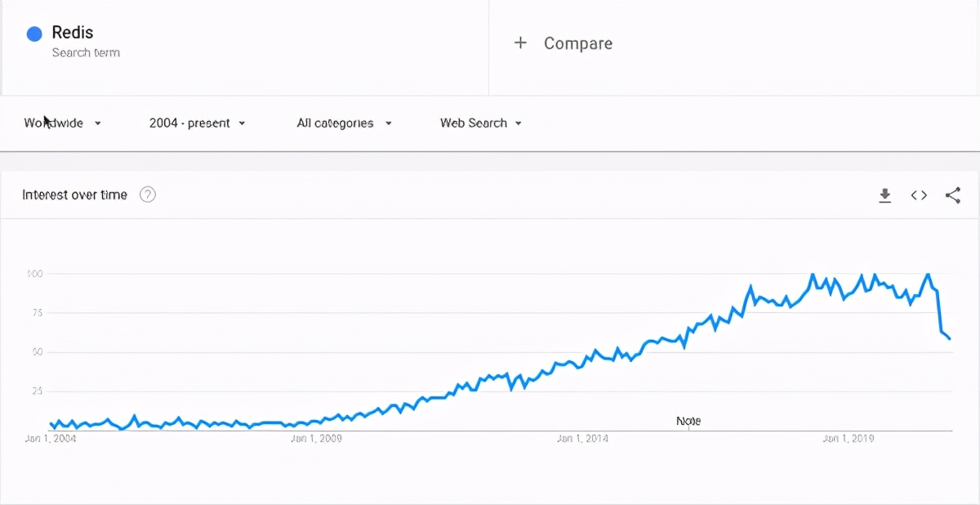Open the All categories dropdown
This screenshot has height=505, width=980.
[344, 123]
